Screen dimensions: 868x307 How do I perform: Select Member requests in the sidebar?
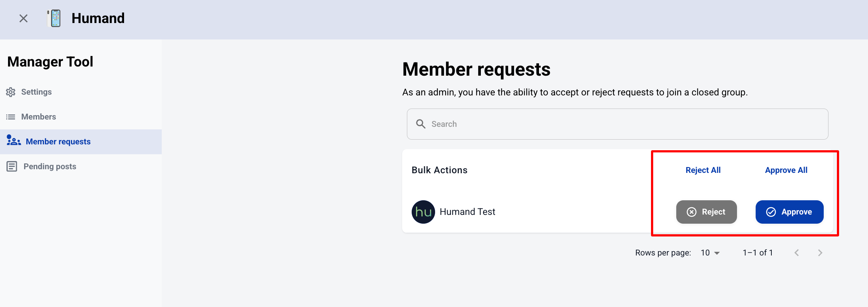tap(58, 142)
